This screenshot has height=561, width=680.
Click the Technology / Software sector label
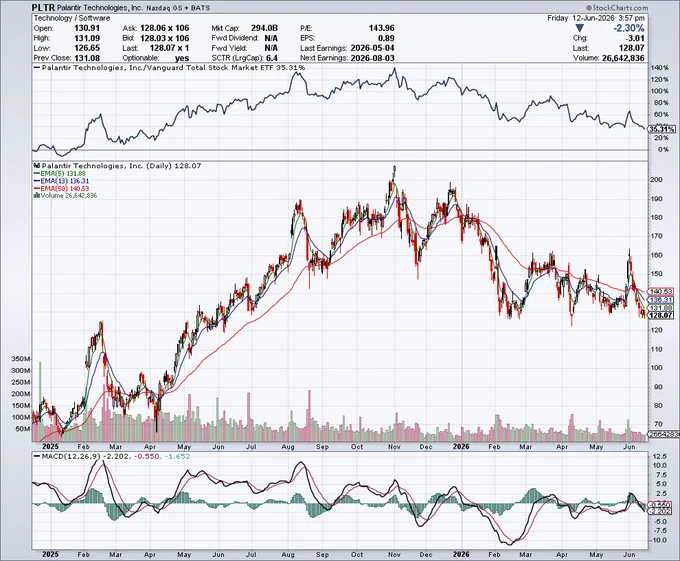[x=72, y=18]
